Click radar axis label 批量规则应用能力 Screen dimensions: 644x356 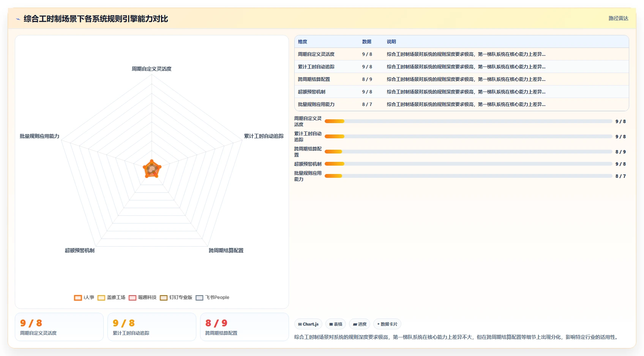tap(39, 136)
